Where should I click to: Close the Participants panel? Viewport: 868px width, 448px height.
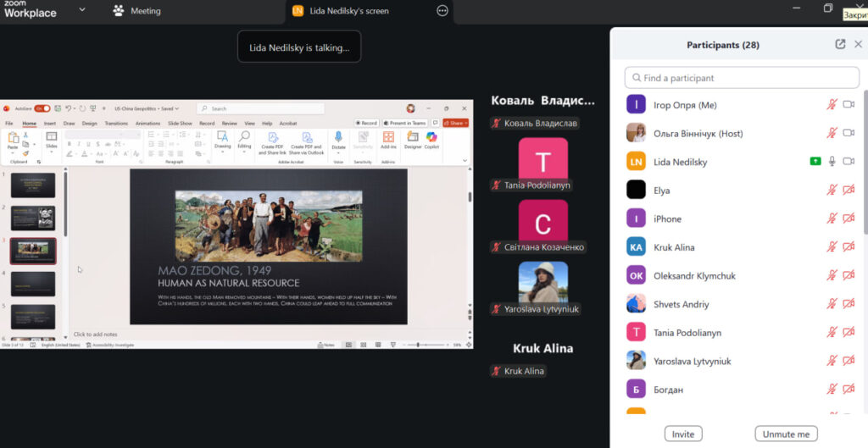pyautogui.click(x=858, y=45)
